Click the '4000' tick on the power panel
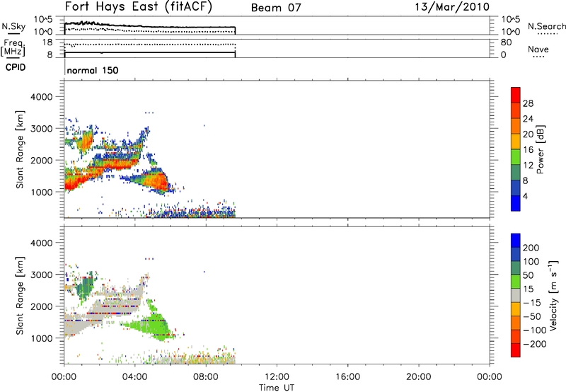 pyautogui.click(x=42, y=97)
